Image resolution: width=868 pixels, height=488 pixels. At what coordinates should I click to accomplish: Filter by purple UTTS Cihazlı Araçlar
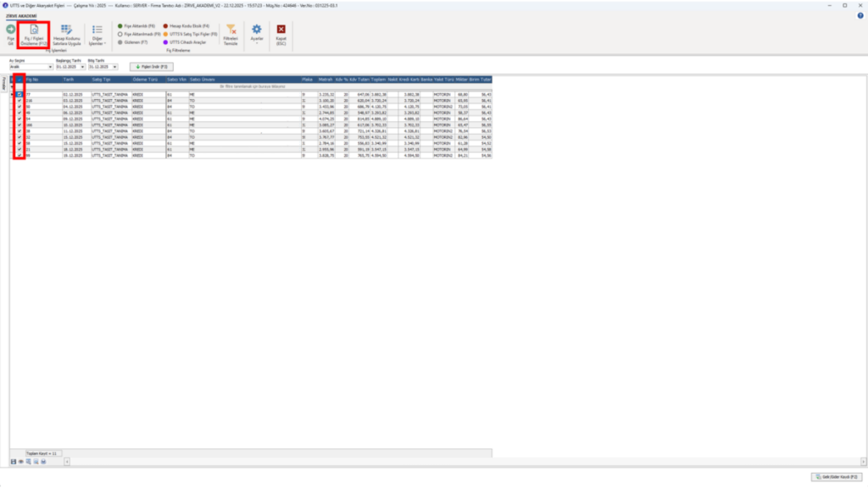(184, 42)
